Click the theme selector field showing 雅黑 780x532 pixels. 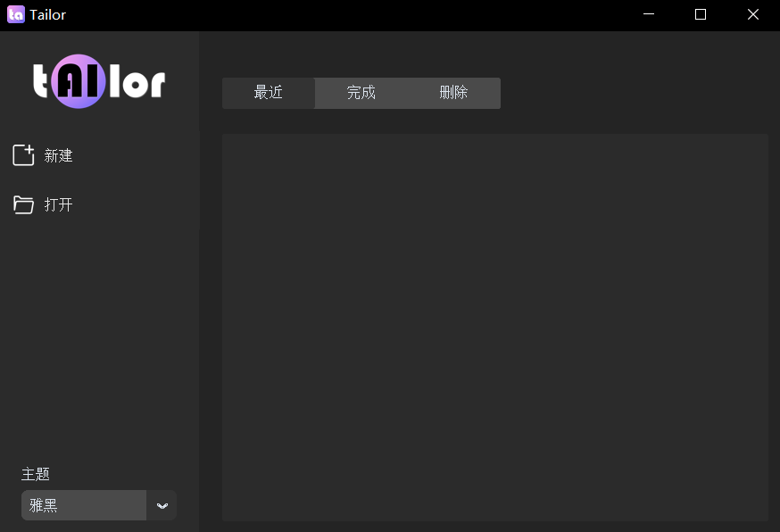coord(83,504)
